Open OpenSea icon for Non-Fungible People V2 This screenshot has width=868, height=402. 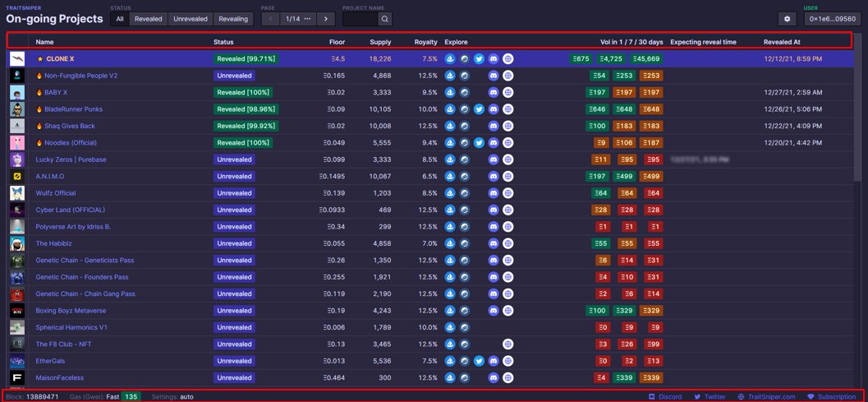click(x=450, y=76)
